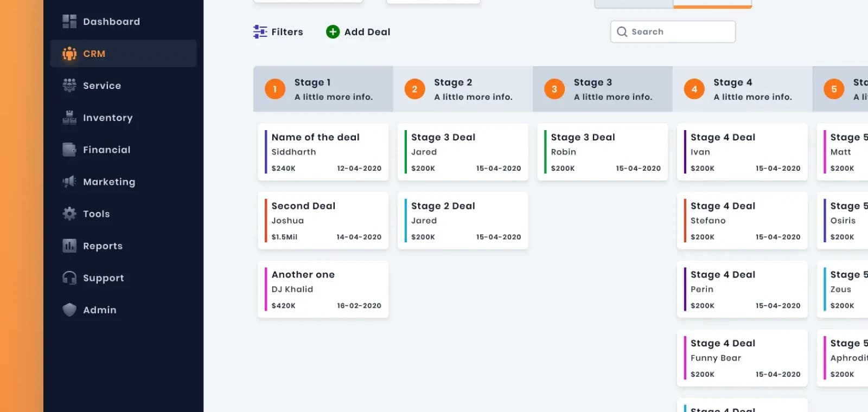Click the Financial wallet icon

pos(69,150)
